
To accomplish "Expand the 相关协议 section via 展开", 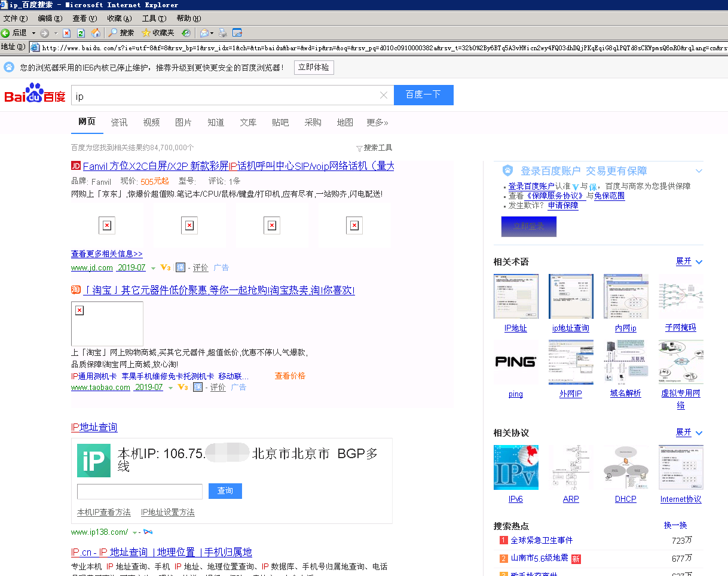I will pos(689,432).
